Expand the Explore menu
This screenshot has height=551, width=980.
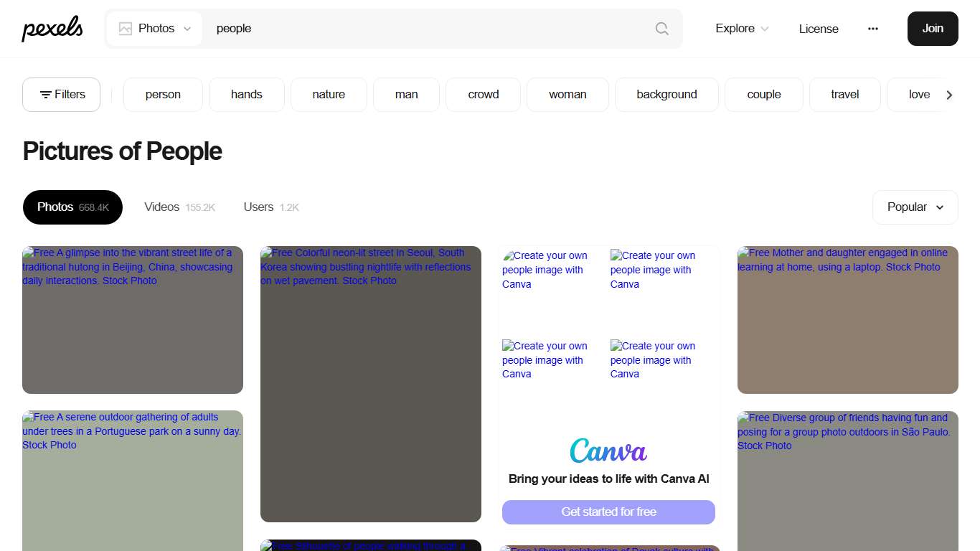coord(742,29)
